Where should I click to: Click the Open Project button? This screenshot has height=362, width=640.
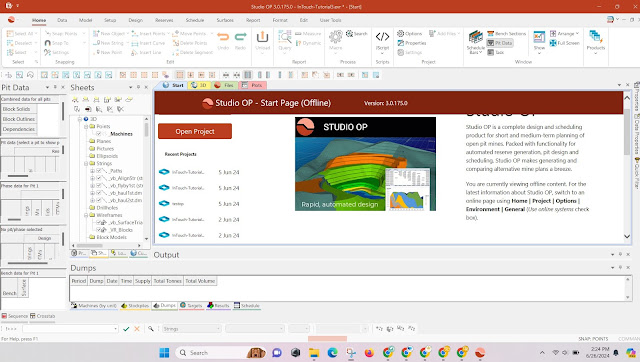pos(195,131)
